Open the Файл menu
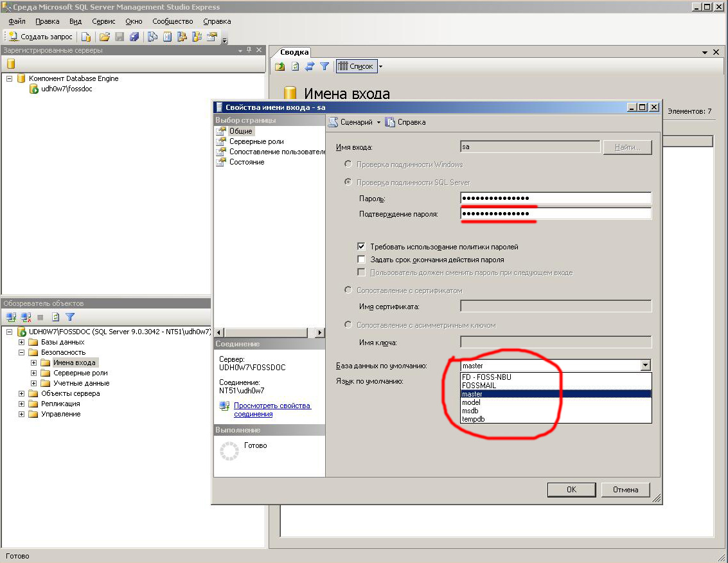728x563 pixels. pos(17,21)
